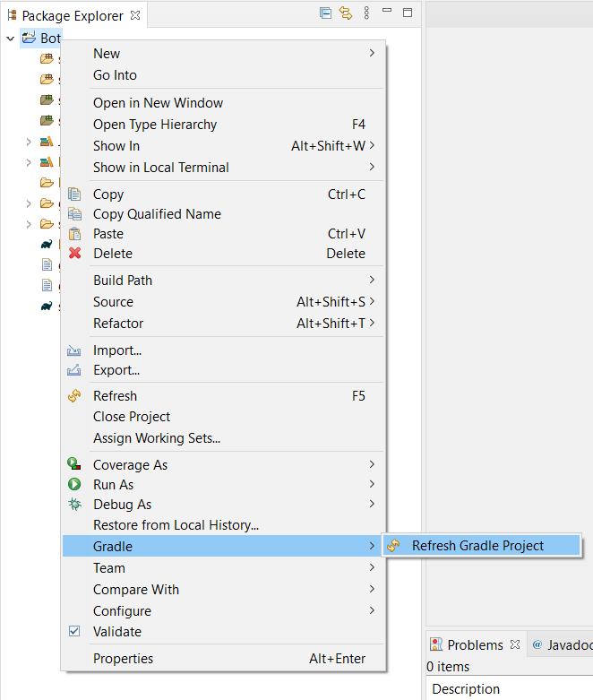Toggle the Validate checkbox
This screenshot has width=593, height=700.
[x=74, y=631]
